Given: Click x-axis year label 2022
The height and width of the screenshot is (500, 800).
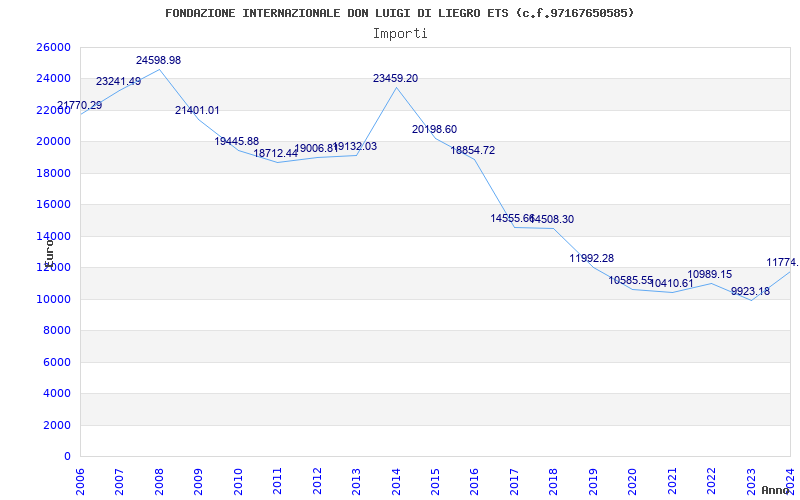Looking at the screenshot, I should (x=711, y=482).
